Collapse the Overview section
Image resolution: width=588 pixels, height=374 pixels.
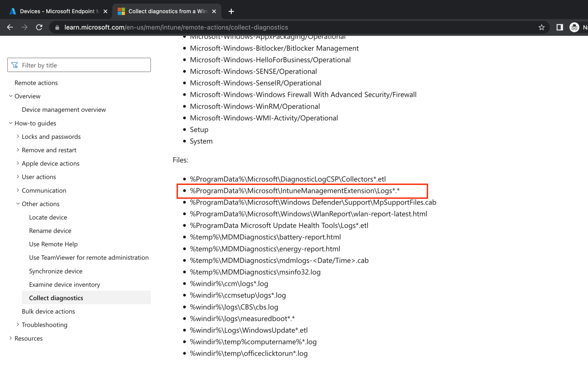tap(10, 96)
